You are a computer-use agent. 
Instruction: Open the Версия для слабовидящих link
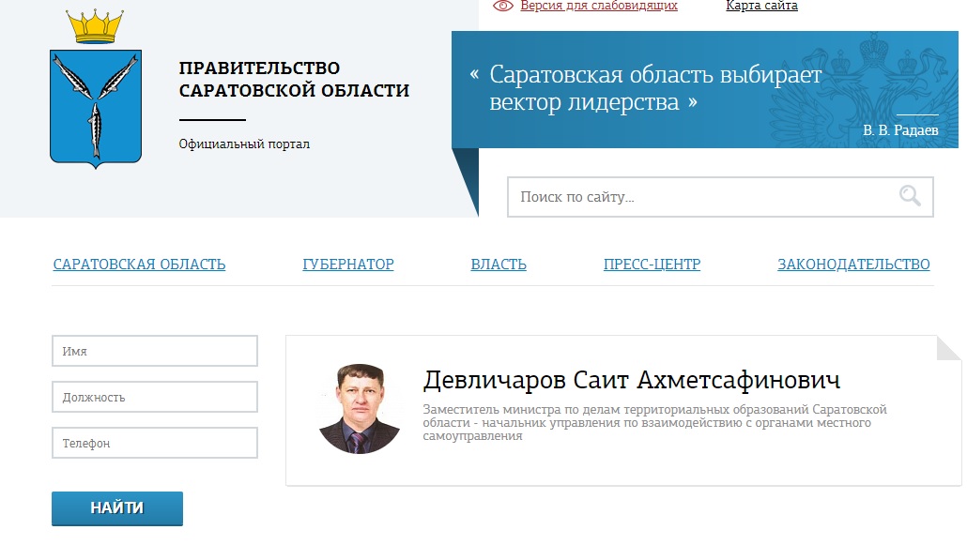[598, 6]
